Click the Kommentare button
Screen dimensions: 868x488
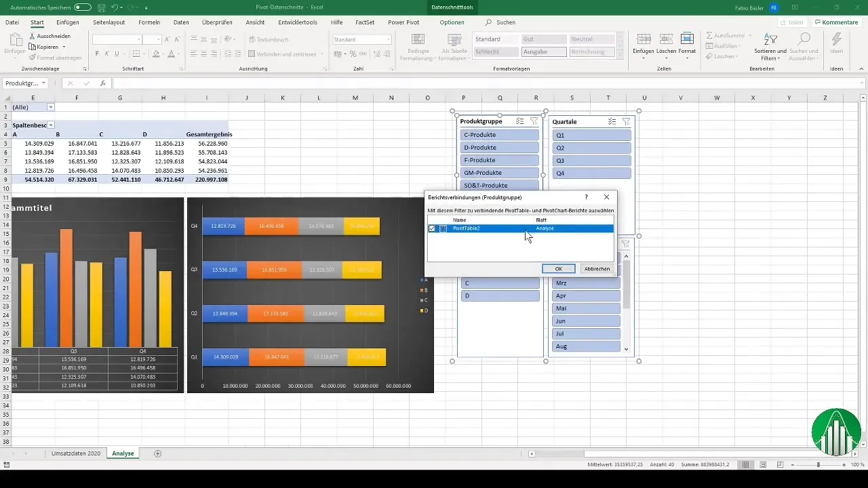click(837, 22)
